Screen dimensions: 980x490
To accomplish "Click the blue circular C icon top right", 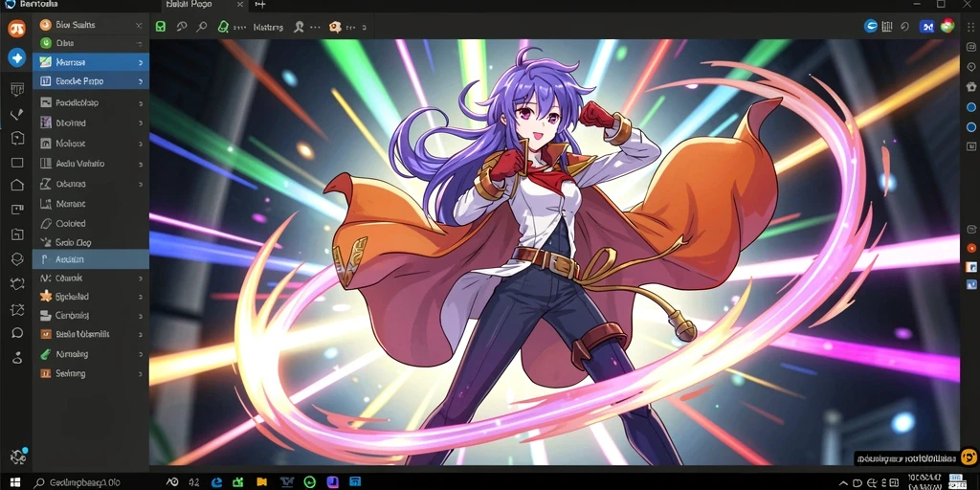I will point(871,26).
